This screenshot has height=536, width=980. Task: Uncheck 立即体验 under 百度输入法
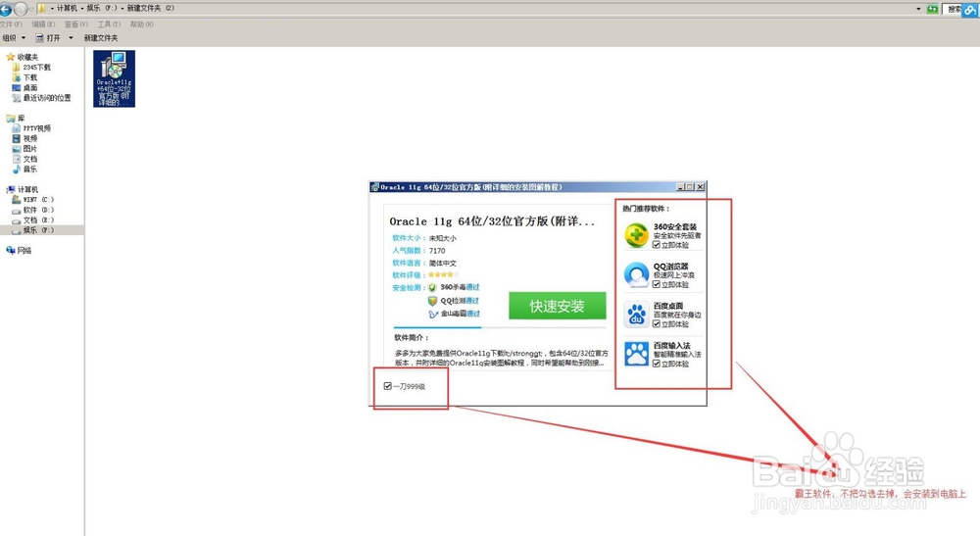[657, 364]
